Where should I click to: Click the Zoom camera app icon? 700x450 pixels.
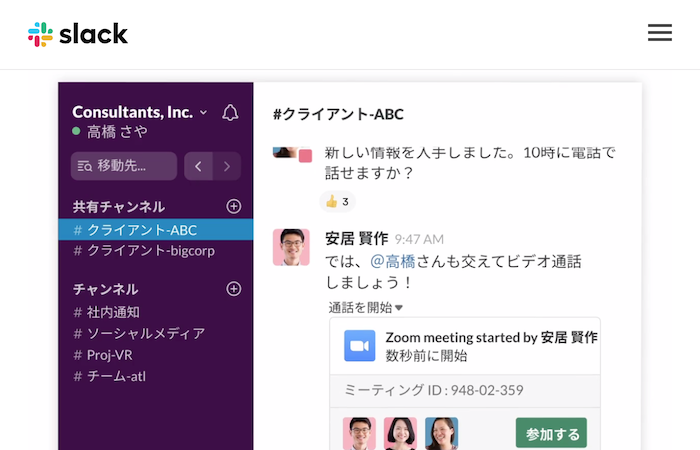[360, 346]
